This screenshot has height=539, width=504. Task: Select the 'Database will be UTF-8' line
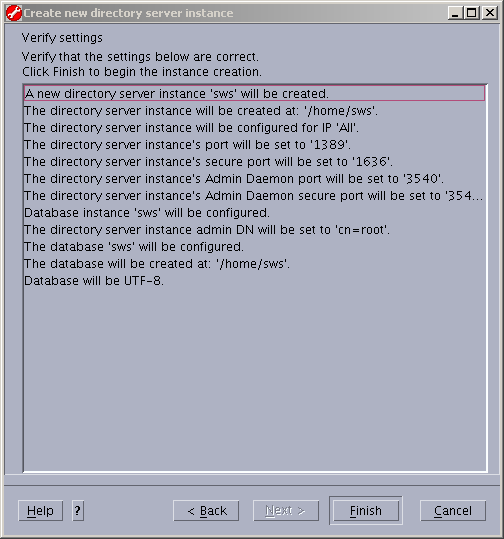[254, 281]
